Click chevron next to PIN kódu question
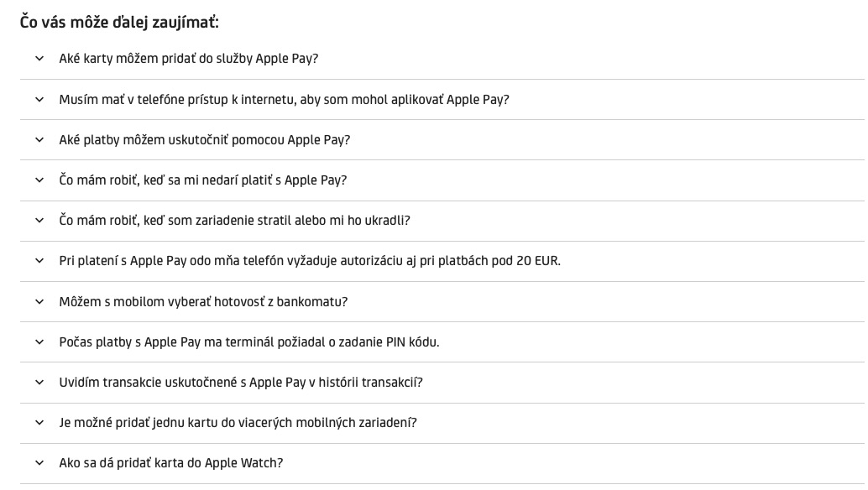This screenshot has width=868, height=490. point(39,341)
